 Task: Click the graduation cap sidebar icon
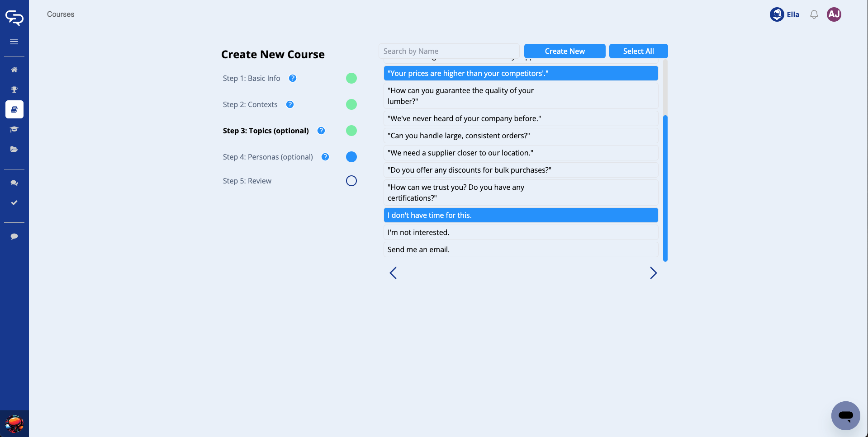click(x=14, y=129)
